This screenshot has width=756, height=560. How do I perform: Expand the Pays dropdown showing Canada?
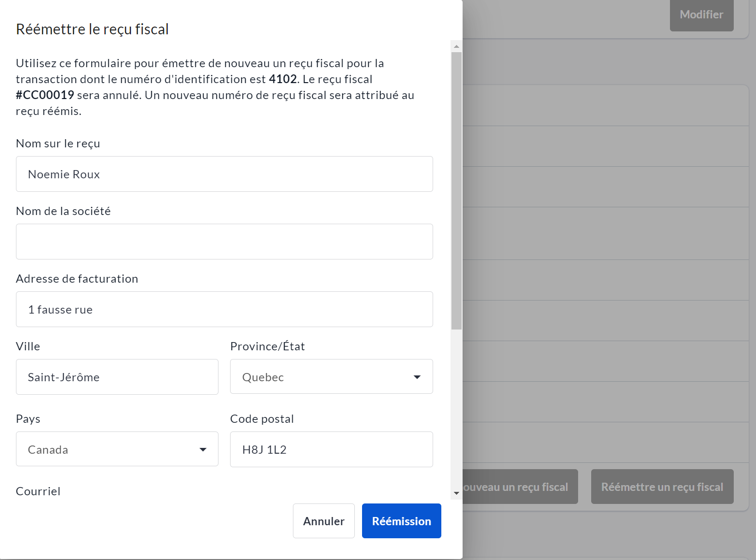pos(117,449)
